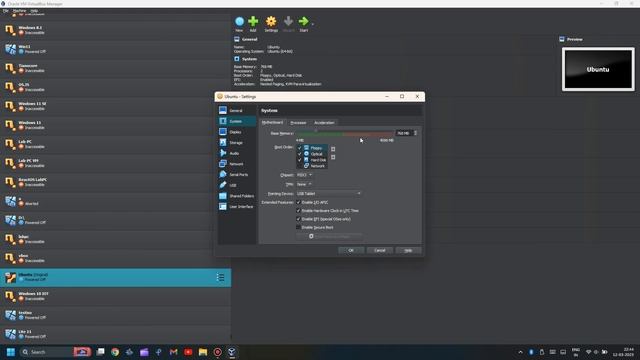
Task: Click Help in the Ubuntu Settings dialog
Action: point(408,250)
